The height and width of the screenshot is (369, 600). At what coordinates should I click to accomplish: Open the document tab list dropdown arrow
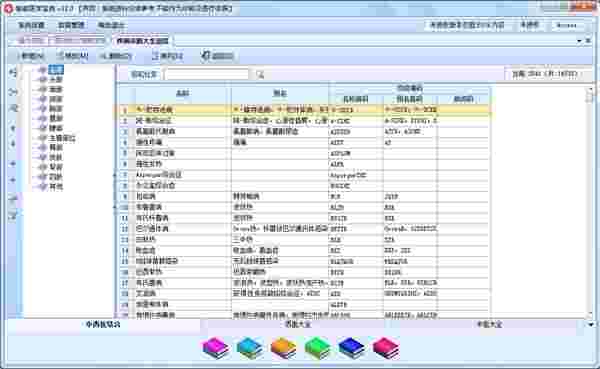(x=580, y=41)
